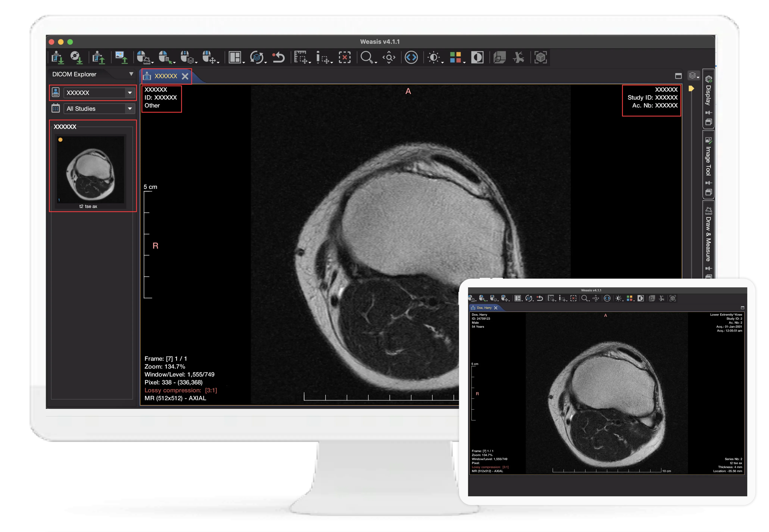Viewport: 769px width, 532px height.
Task: Click the yellow marker on image slider
Action: tap(691, 89)
